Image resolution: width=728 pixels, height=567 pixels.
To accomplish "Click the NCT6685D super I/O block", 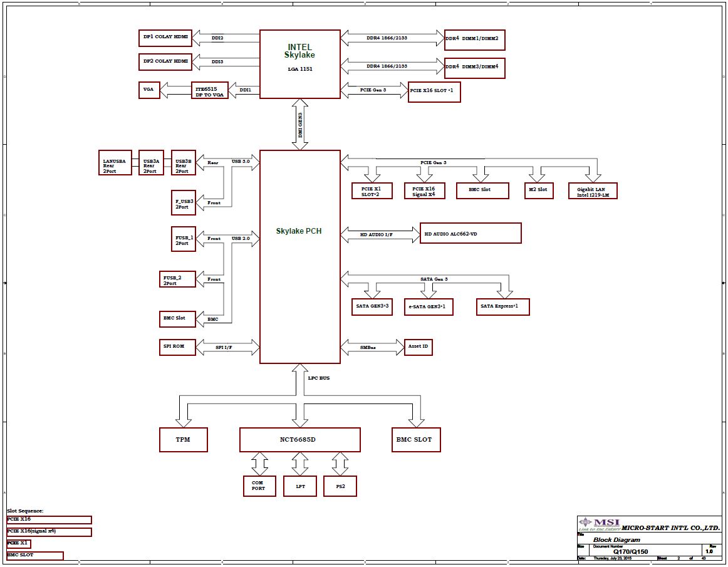I will pos(300,440).
